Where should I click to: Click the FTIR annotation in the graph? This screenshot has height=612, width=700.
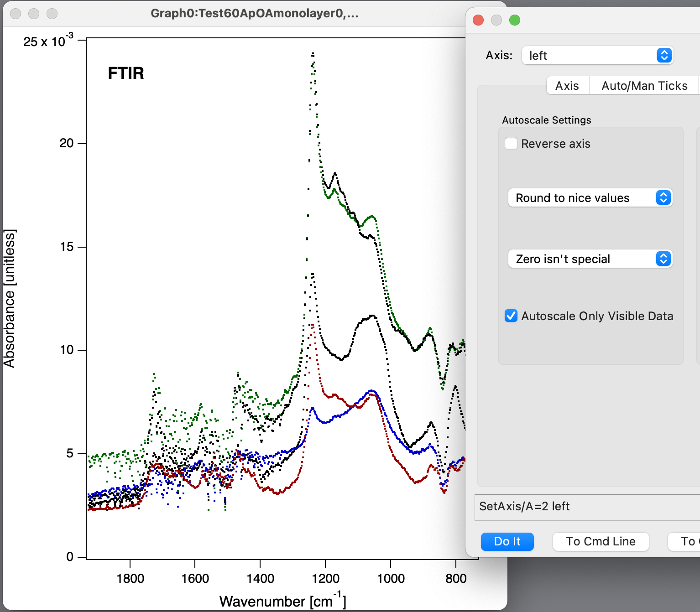click(x=126, y=73)
